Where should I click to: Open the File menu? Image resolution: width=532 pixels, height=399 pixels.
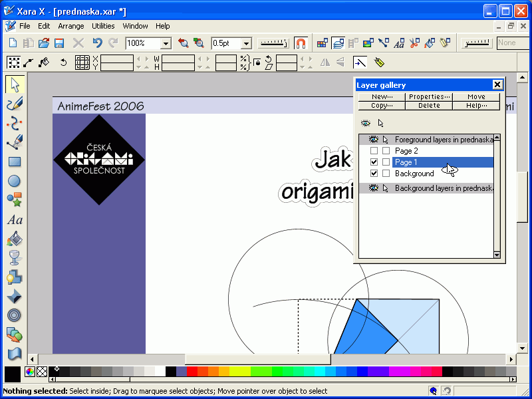25,26
